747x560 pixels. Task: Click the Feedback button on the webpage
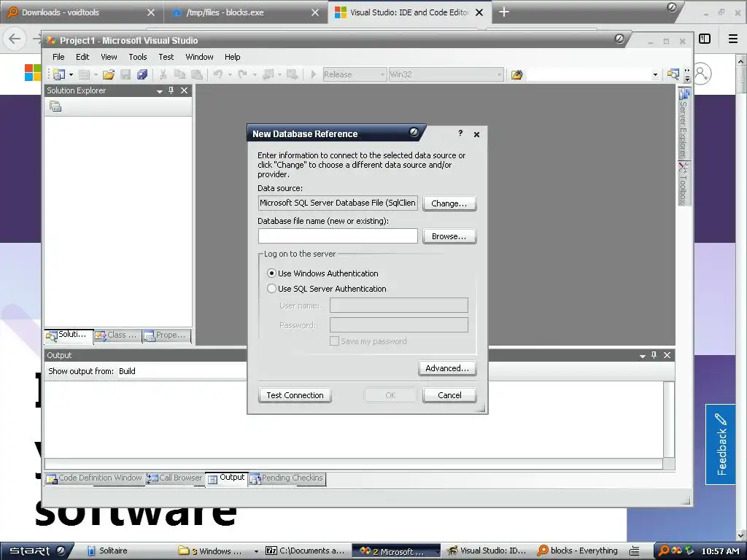(720, 444)
